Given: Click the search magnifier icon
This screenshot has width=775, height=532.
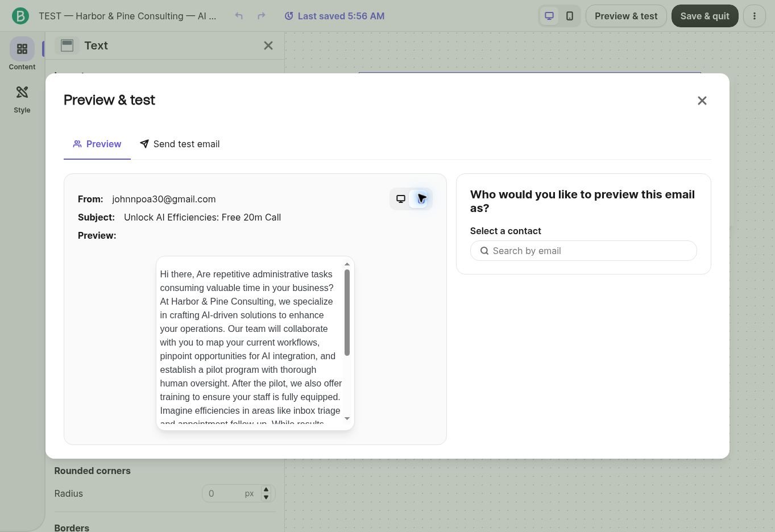Looking at the screenshot, I should [x=484, y=251].
